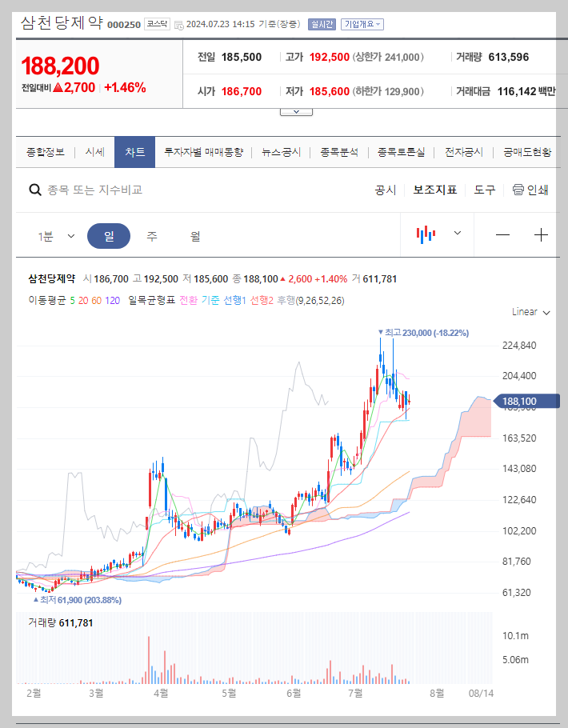The height and width of the screenshot is (728, 568).
Task: Click the 실시간 real-time badge
Action: (322, 24)
